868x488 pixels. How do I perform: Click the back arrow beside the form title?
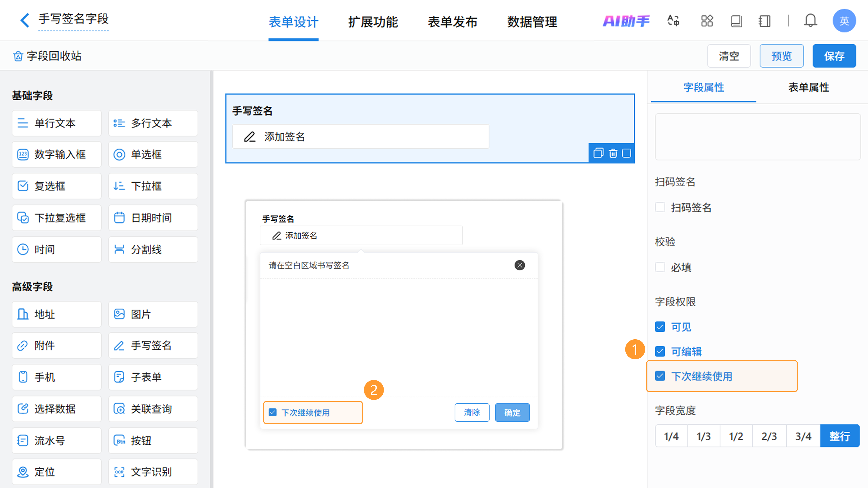point(25,20)
